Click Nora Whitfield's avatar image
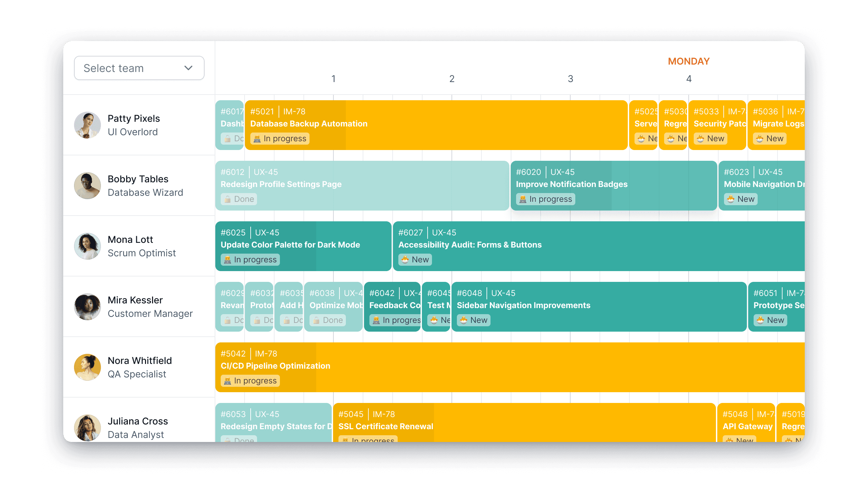This screenshot has height=483, width=868. 87,367
